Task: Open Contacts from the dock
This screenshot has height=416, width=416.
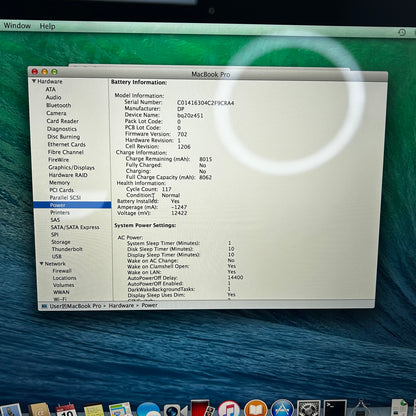Action: tap(39, 410)
